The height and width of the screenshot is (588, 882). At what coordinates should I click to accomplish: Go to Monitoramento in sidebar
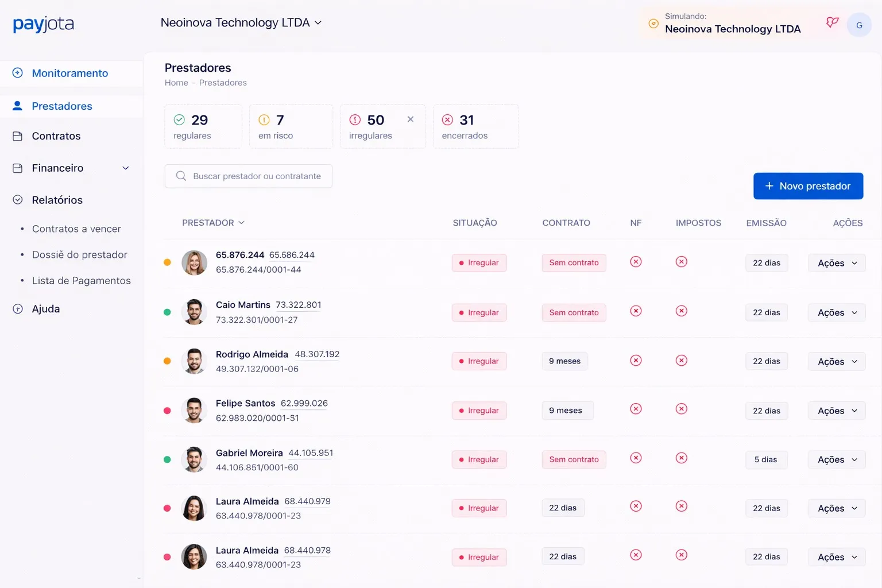click(x=71, y=73)
